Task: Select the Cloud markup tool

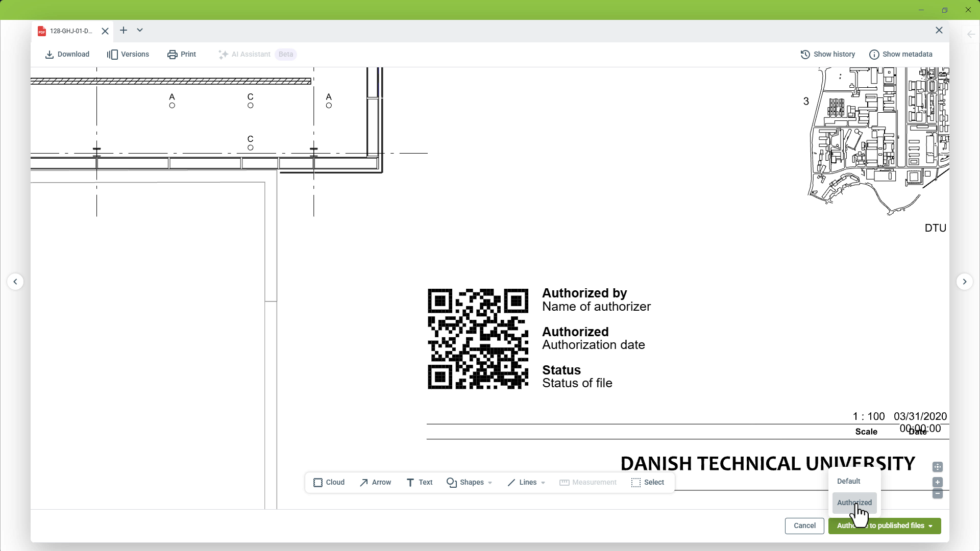Action: [329, 482]
